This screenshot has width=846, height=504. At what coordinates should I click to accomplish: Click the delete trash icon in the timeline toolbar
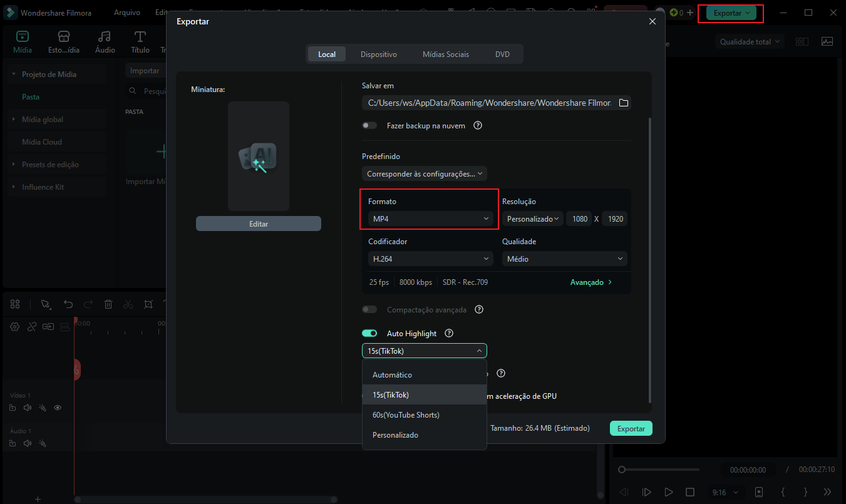(108, 304)
